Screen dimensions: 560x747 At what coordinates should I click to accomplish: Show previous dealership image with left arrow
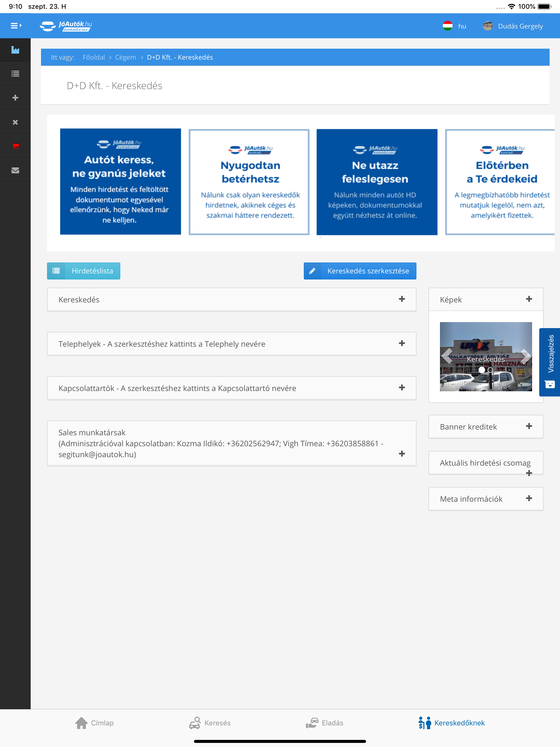coord(448,356)
